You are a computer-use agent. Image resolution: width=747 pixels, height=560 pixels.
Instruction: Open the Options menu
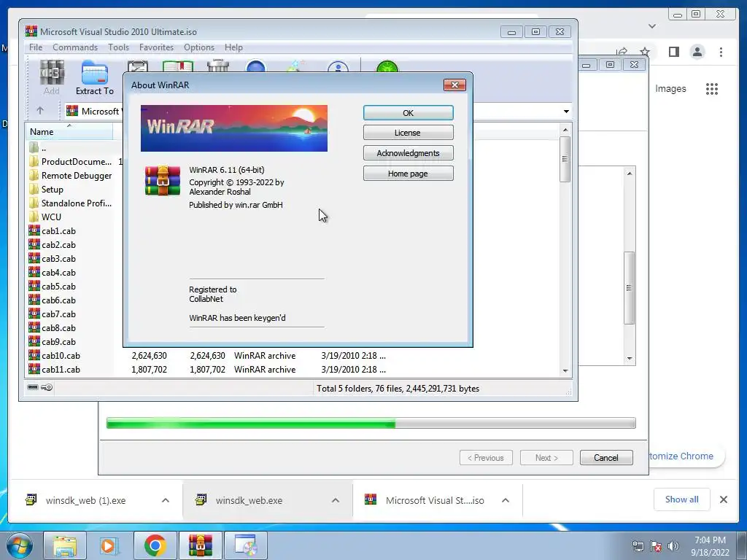(x=199, y=47)
